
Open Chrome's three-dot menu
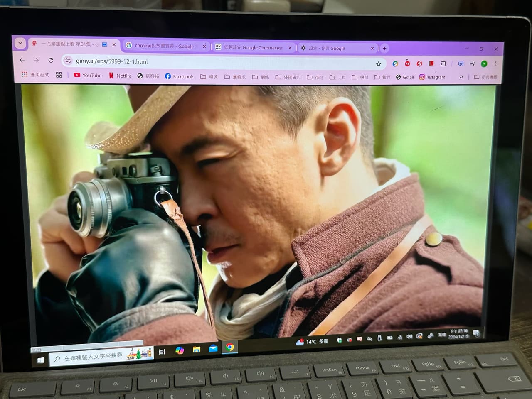pos(495,64)
